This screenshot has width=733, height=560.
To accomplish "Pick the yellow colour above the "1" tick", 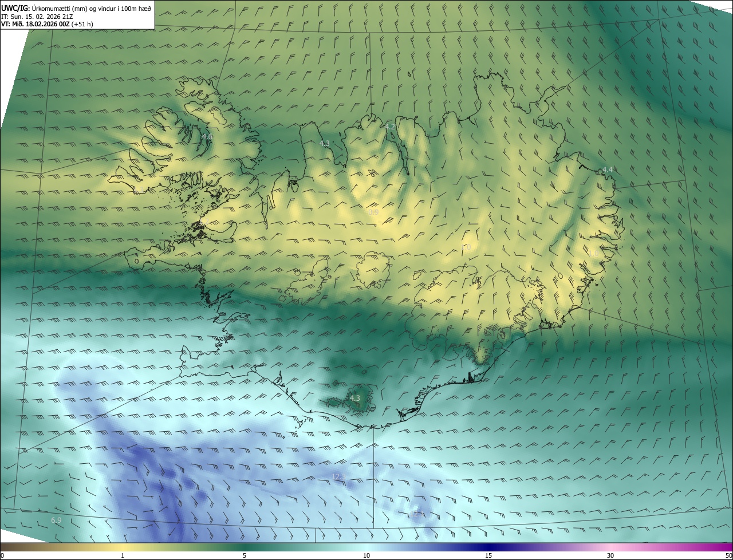I will 123,547.
